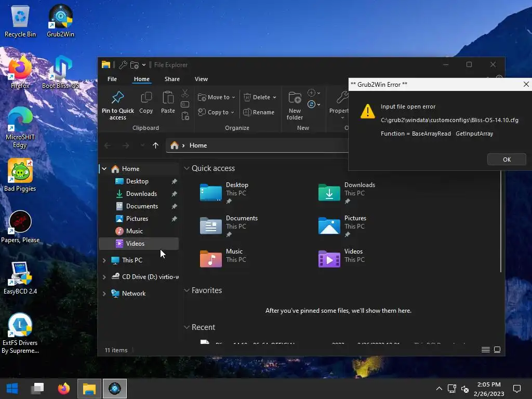Launch Grub2Win from the desktop
Viewport: 532px width, 399px height.
pos(60,21)
